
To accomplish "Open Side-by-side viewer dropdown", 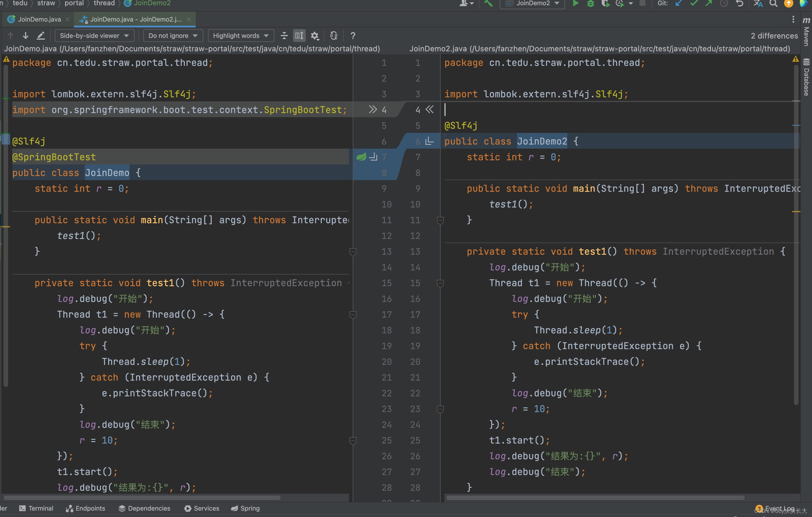I will (94, 36).
